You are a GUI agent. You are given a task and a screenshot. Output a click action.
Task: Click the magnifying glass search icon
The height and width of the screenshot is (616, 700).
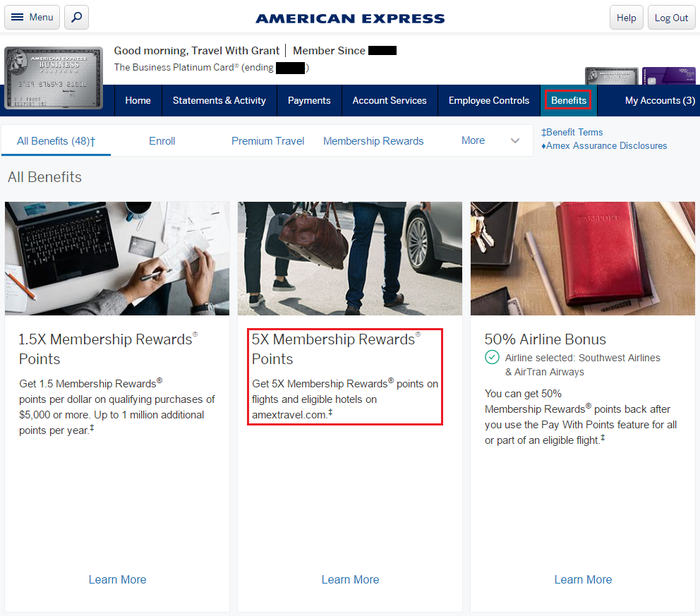(76, 18)
